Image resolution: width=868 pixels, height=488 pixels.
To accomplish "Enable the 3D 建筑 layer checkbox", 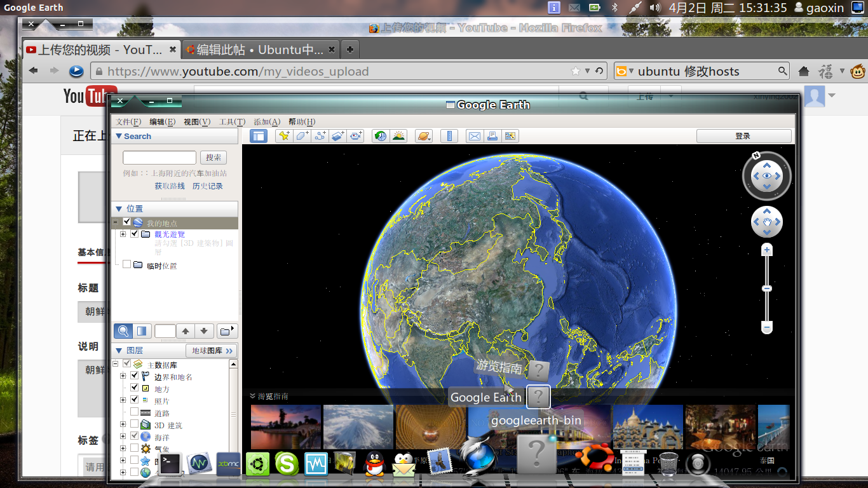I will click(x=135, y=424).
